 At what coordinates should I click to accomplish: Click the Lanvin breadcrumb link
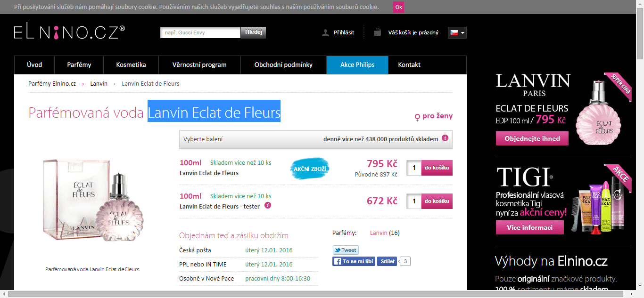pyautogui.click(x=99, y=83)
